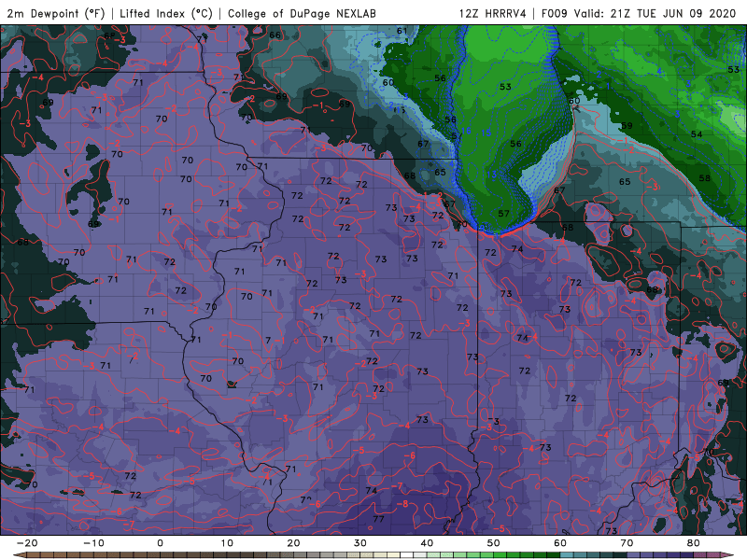Image resolution: width=747 pixels, height=560 pixels.
Task: Click the '2m Dewpoint (°F)' title text
Action: [56, 13]
